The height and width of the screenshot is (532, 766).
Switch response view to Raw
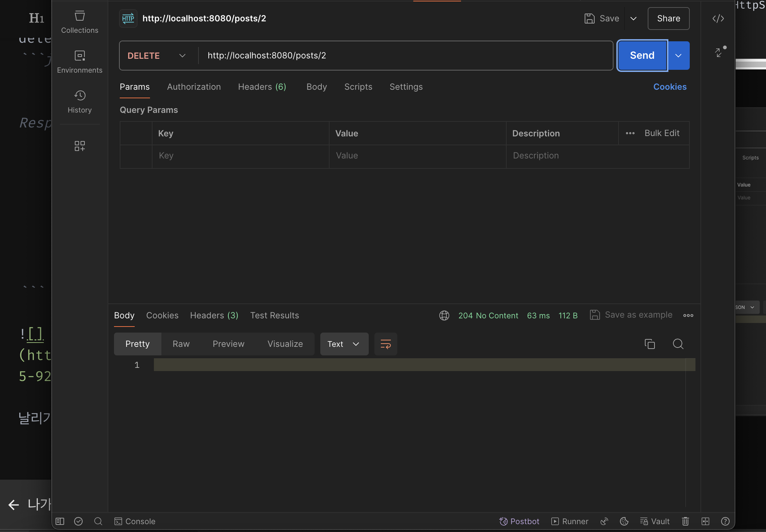(x=181, y=344)
